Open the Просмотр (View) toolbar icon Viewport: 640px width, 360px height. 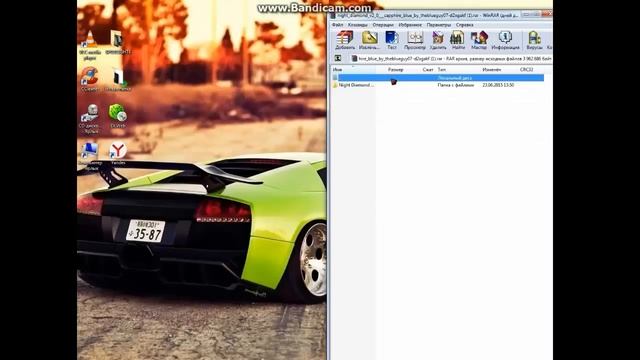(415, 40)
